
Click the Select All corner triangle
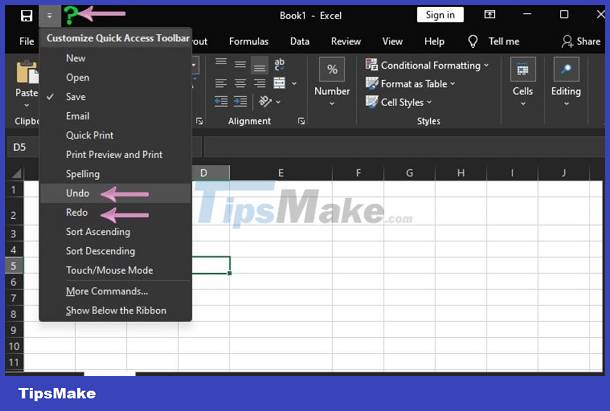coord(16,173)
